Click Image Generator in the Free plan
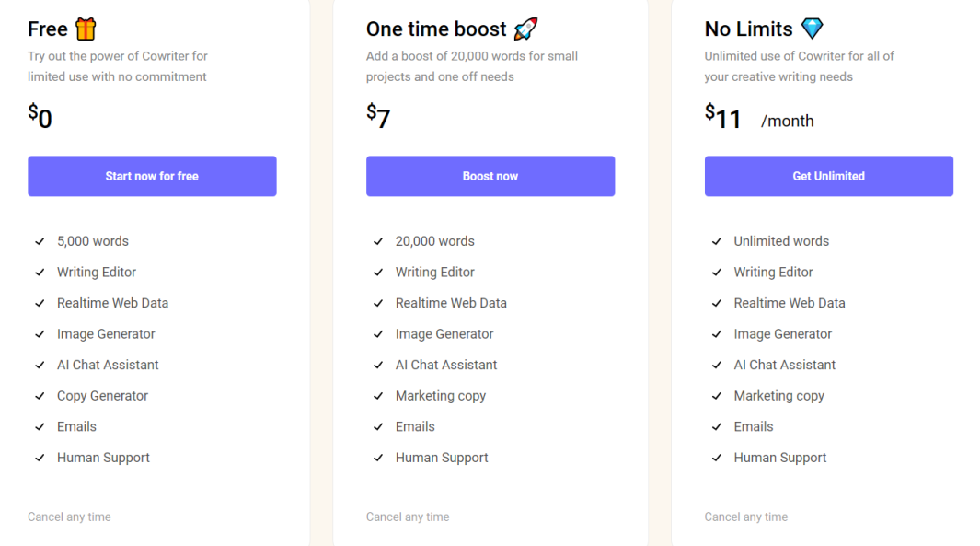This screenshot has height=546, width=980. pos(106,334)
